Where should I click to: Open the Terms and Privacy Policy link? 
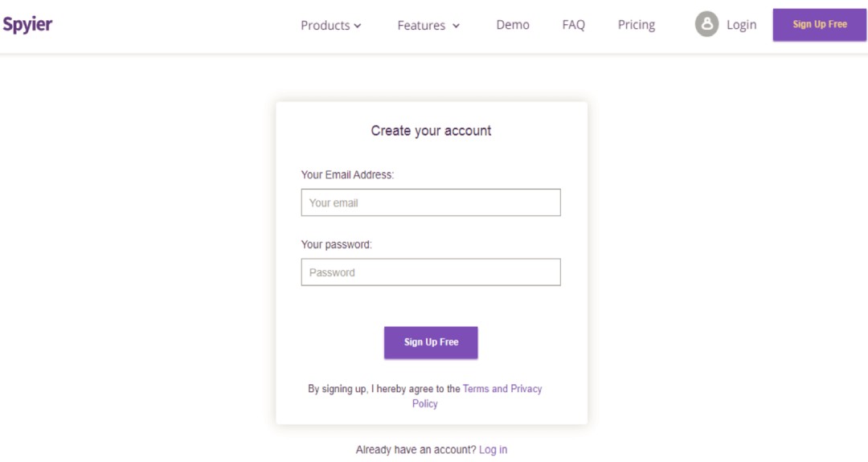coord(502,389)
